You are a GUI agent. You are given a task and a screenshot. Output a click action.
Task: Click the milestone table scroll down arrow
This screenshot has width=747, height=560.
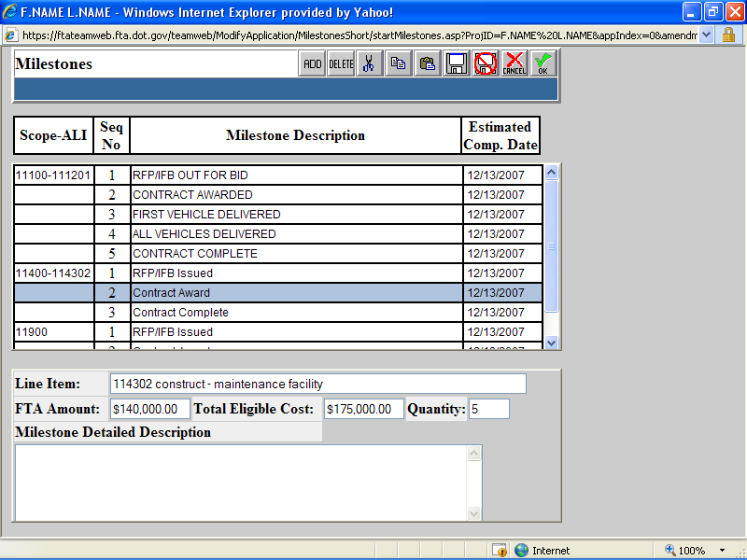(x=551, y=343)
